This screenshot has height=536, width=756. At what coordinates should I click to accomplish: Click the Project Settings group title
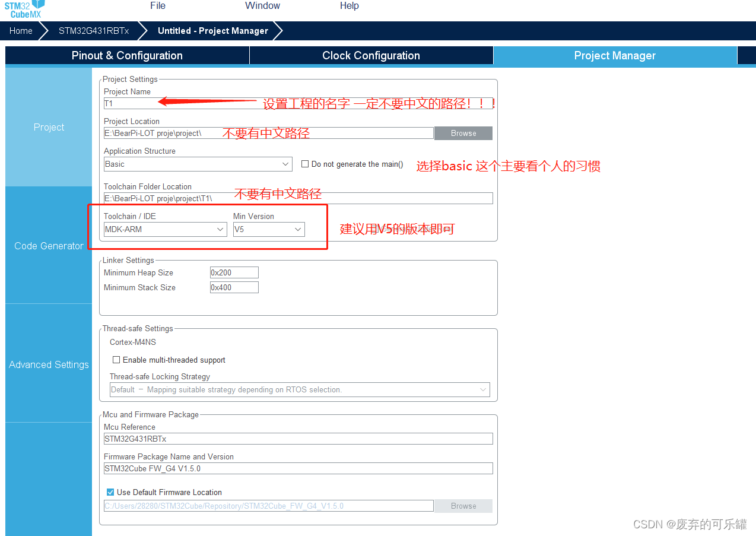pos(130,79)
